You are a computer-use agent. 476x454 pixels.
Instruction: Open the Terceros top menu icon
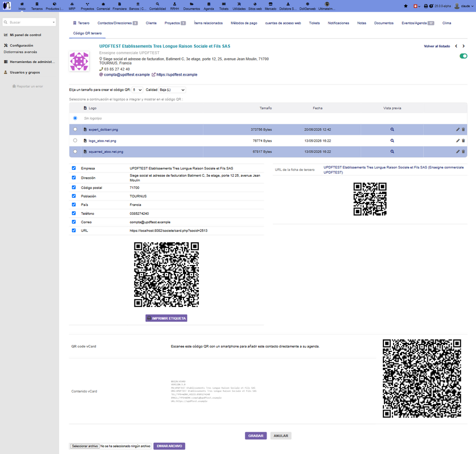coord(36,4)
